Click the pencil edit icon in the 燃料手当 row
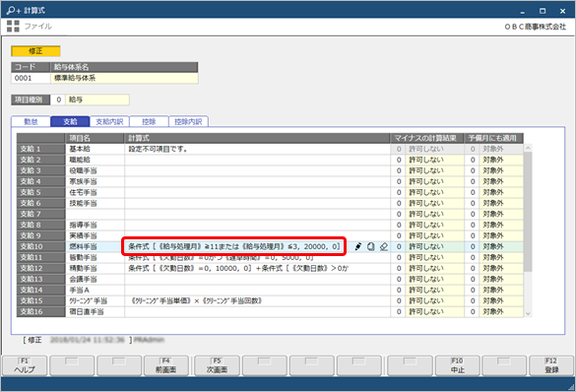 358,246
